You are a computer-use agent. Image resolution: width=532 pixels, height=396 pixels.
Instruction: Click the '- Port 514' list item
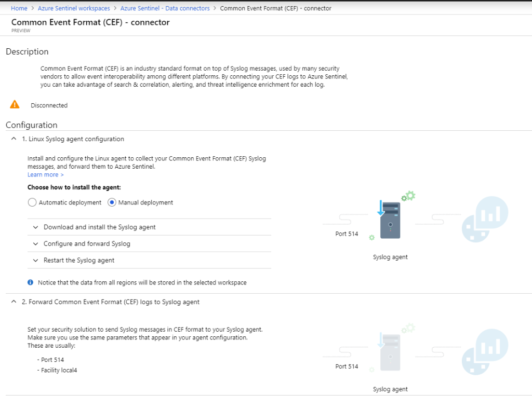[50, 360]
